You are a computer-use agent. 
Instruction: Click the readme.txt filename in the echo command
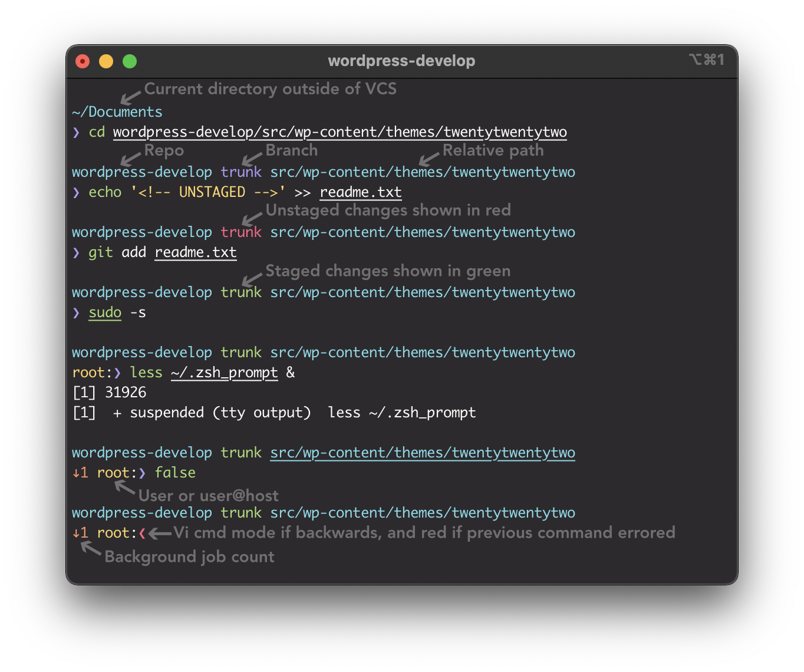coord(361,192)
